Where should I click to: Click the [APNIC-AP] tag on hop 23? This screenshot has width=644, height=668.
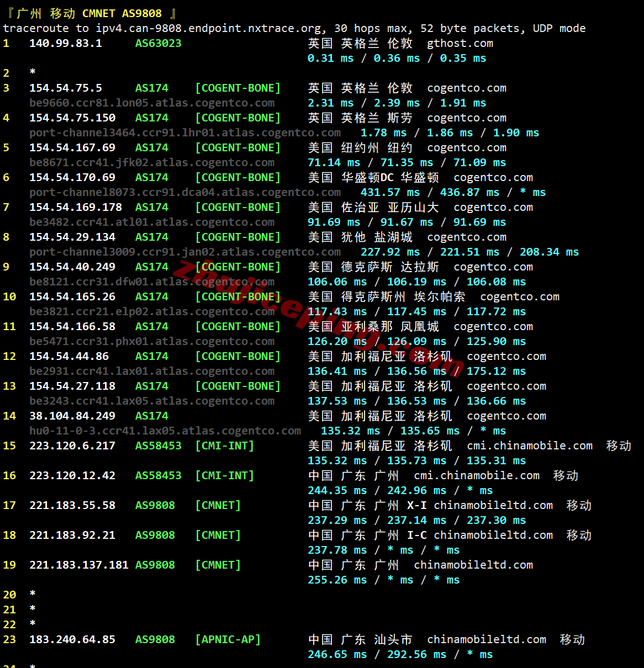point(228,639)
